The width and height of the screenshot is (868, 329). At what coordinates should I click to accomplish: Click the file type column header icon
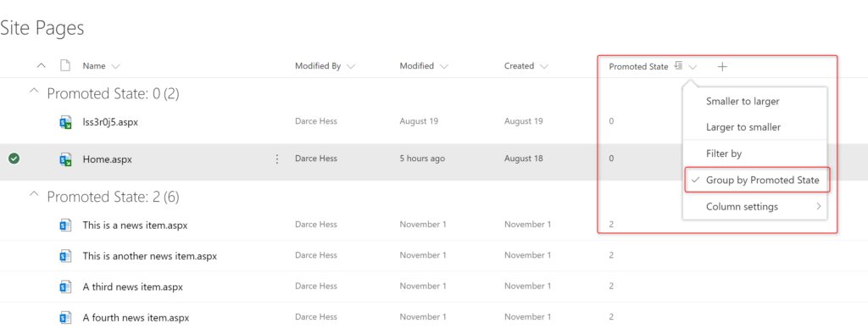point(65,66)
